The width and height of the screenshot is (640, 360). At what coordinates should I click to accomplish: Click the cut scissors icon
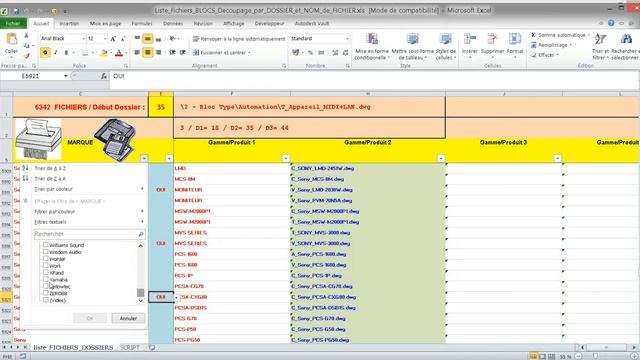pyautogui.click(x=27, y=36)
